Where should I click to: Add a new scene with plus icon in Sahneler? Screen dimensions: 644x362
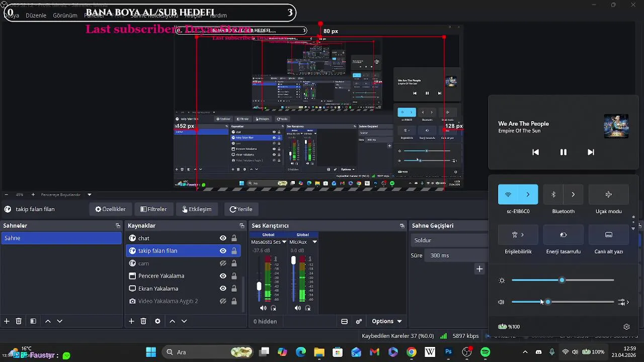point(7,321)
